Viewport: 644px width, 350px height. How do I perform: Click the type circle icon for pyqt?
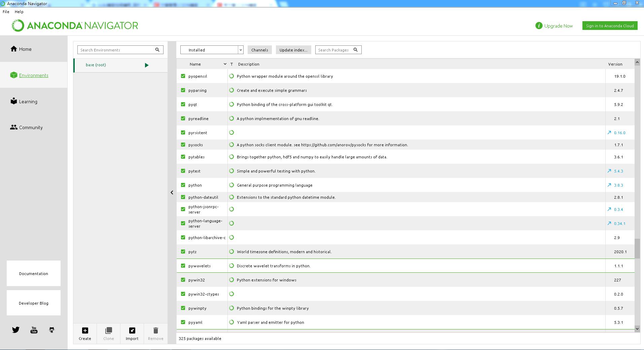point(231,104)
